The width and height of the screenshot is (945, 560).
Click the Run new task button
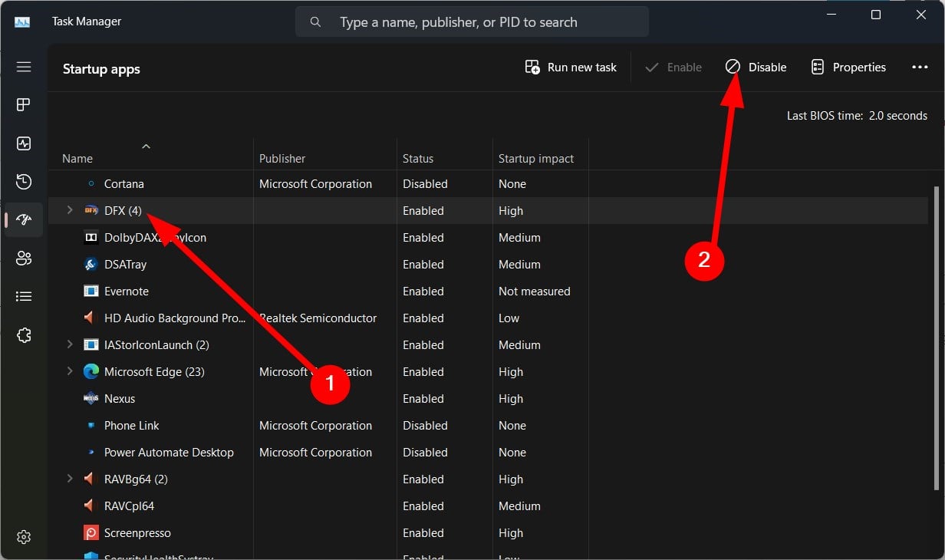pos(571,68)
